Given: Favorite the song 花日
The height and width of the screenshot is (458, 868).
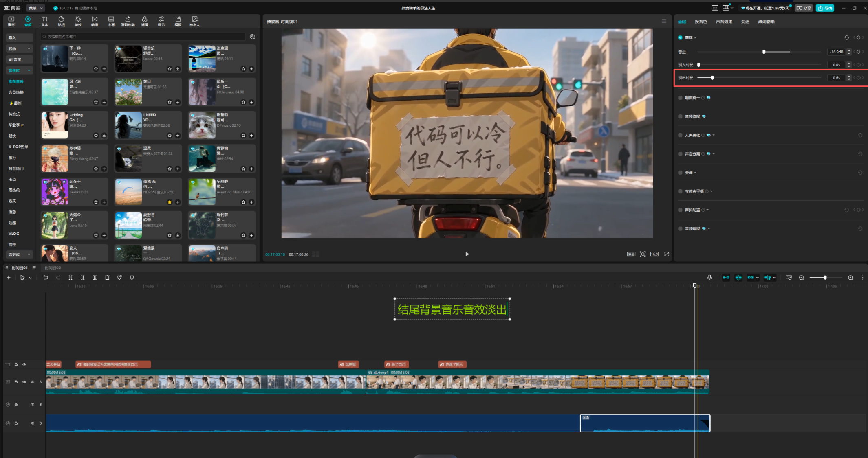Looking at the screenshot, I should (170, 102).
